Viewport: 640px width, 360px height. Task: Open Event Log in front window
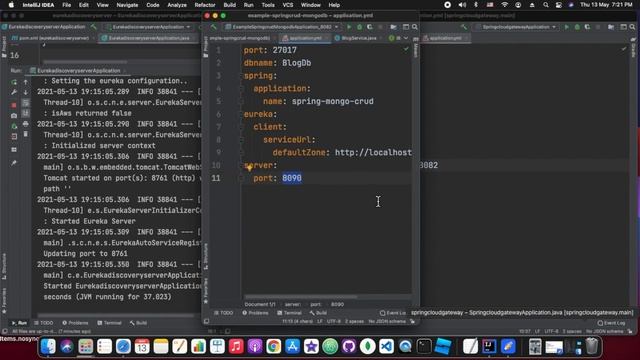pyautogui.click(x=393, y=313)
